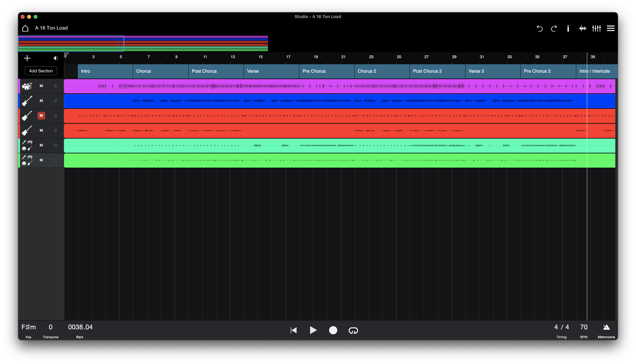This screenshot has height=364, width=636.
Task: Enable loop playback
Action: coord(353,331)
